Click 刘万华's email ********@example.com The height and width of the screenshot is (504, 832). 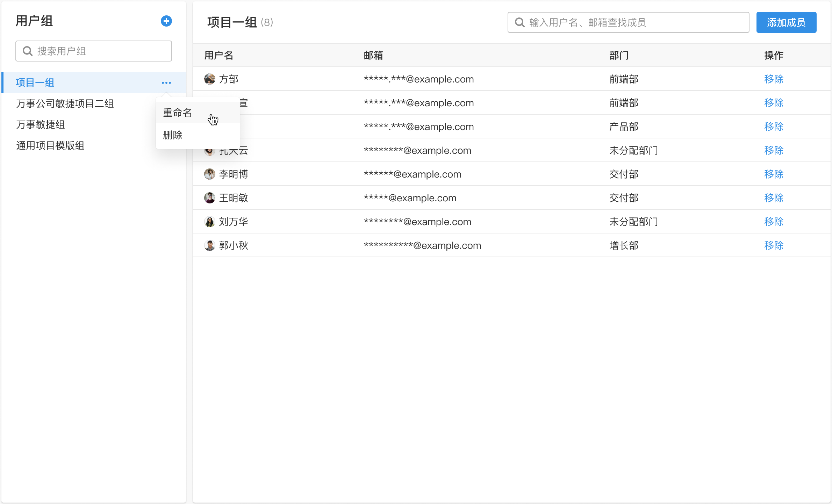click(x=417, y=222)
